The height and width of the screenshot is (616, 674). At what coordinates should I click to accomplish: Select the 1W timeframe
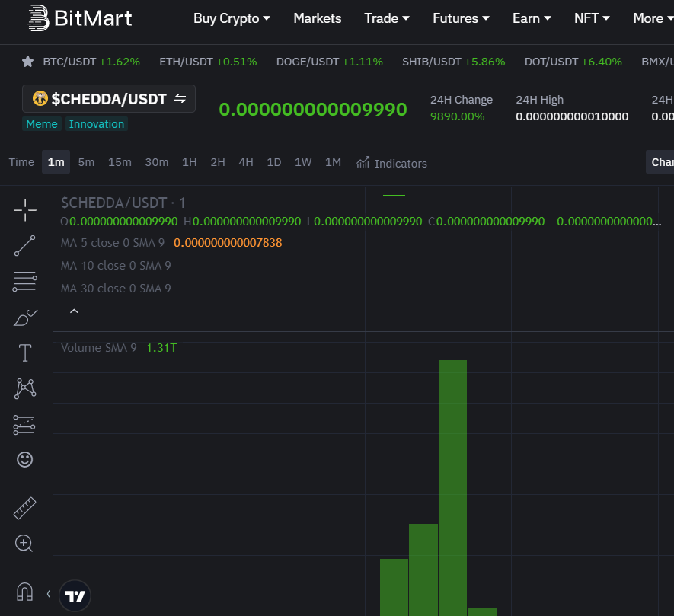(303, 162)
